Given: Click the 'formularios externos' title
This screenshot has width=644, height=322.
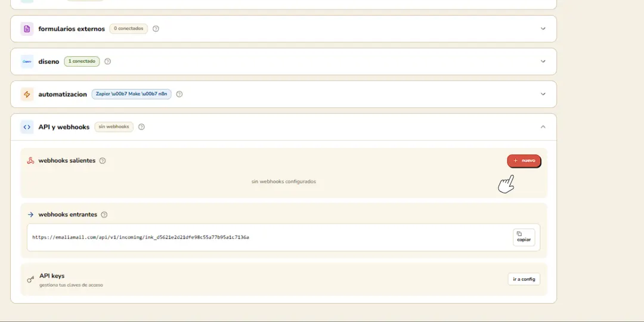Looking at the screenshot, I should click(72, 29).
